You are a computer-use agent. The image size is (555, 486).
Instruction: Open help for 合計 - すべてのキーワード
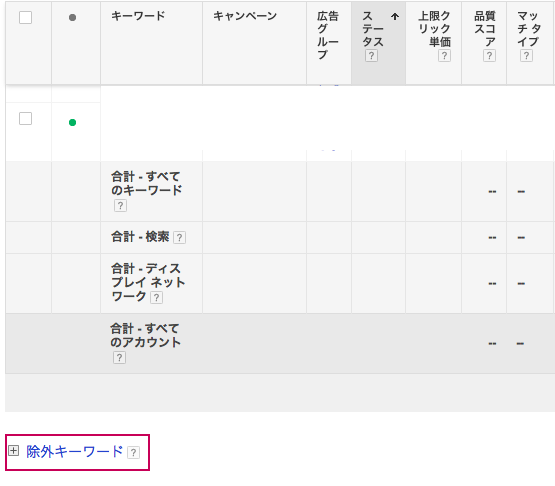click(120, 206)
